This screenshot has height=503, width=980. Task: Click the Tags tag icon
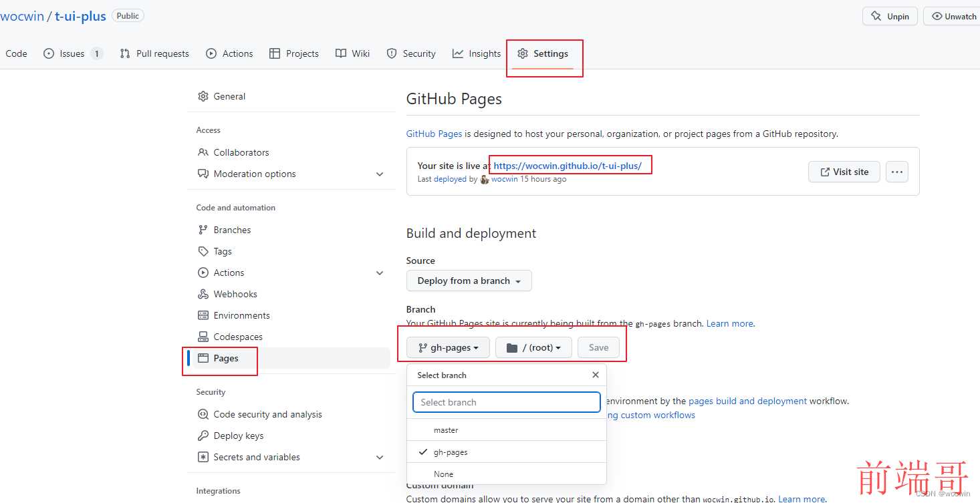point(203,251)
